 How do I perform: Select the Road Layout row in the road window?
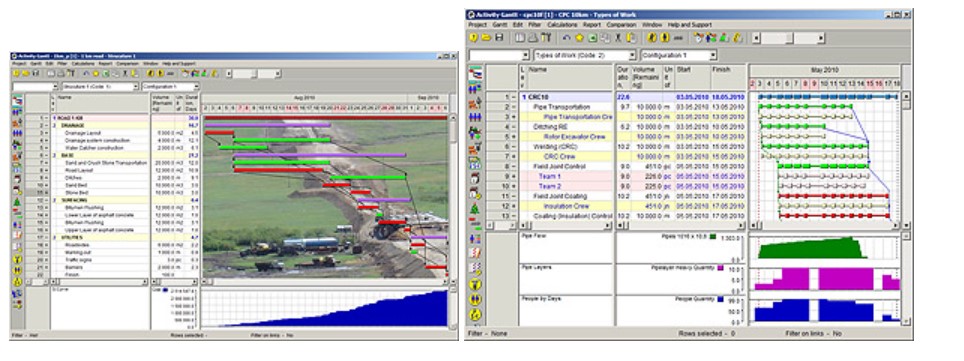pyautogui.click(x=101, y=170)
